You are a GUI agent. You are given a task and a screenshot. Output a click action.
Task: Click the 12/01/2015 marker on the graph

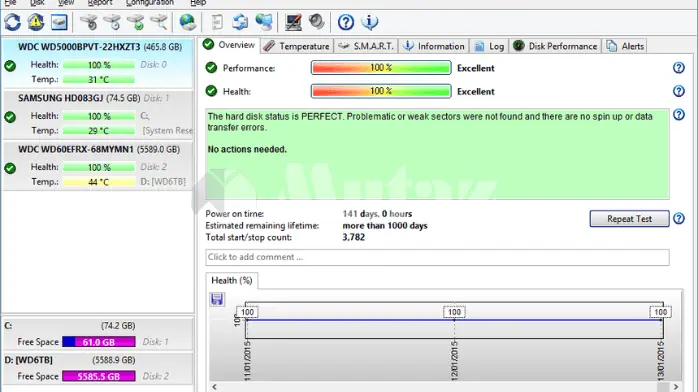(454, 312)
